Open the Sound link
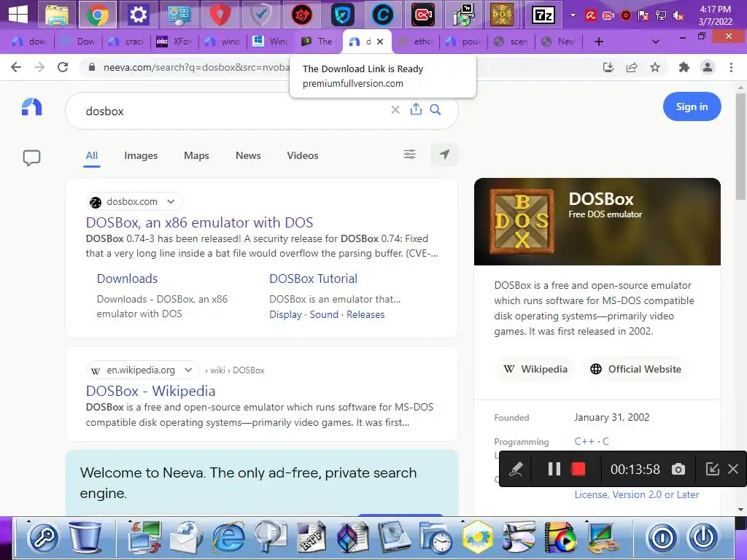 (324, 315)
